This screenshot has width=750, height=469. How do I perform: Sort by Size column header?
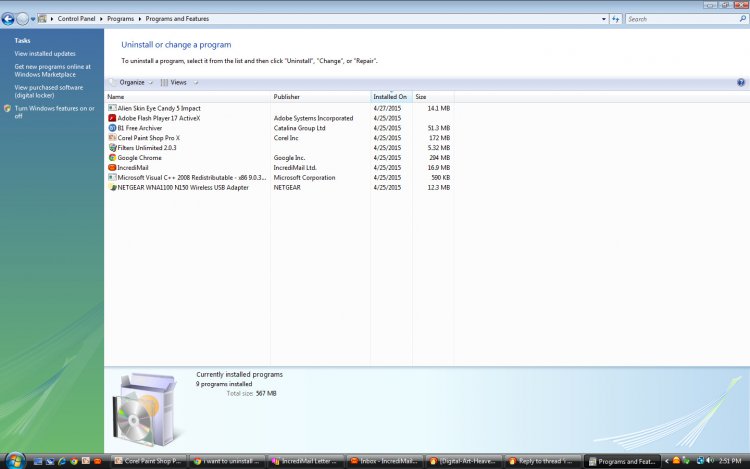[x=432, y=97]
